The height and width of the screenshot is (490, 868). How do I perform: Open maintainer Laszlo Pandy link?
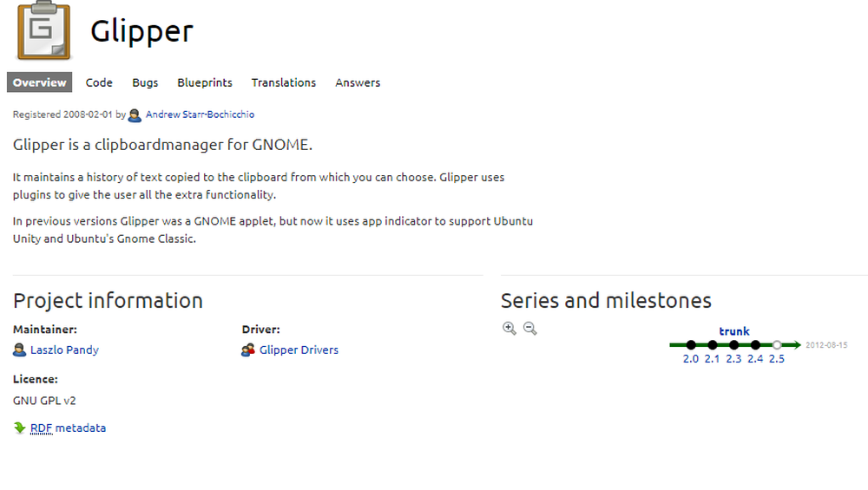(64, 350)
